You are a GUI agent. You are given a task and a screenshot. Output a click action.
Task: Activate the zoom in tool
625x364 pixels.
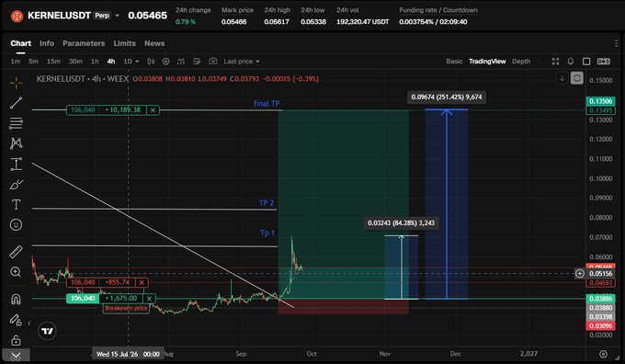pyautogui.click(x=16, y=272)
